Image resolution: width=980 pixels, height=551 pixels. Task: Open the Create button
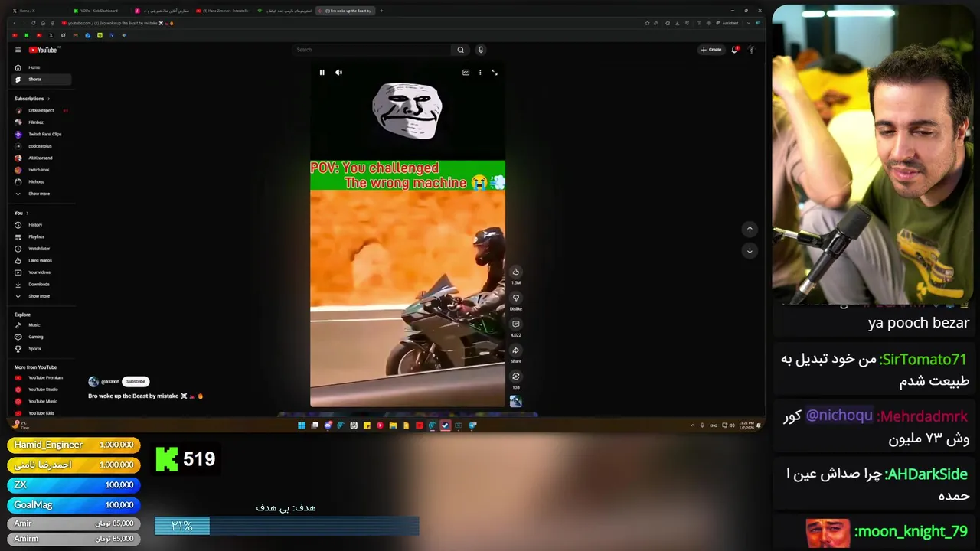[711, 50]
